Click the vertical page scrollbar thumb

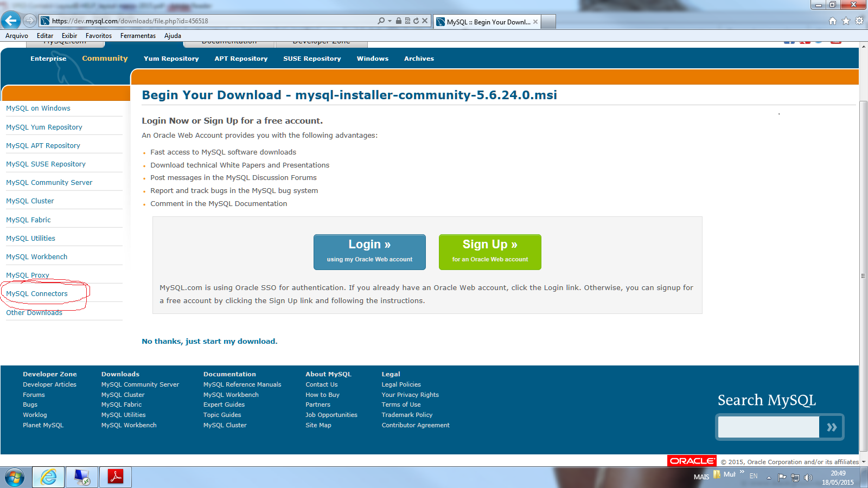(x=863, y=276)
